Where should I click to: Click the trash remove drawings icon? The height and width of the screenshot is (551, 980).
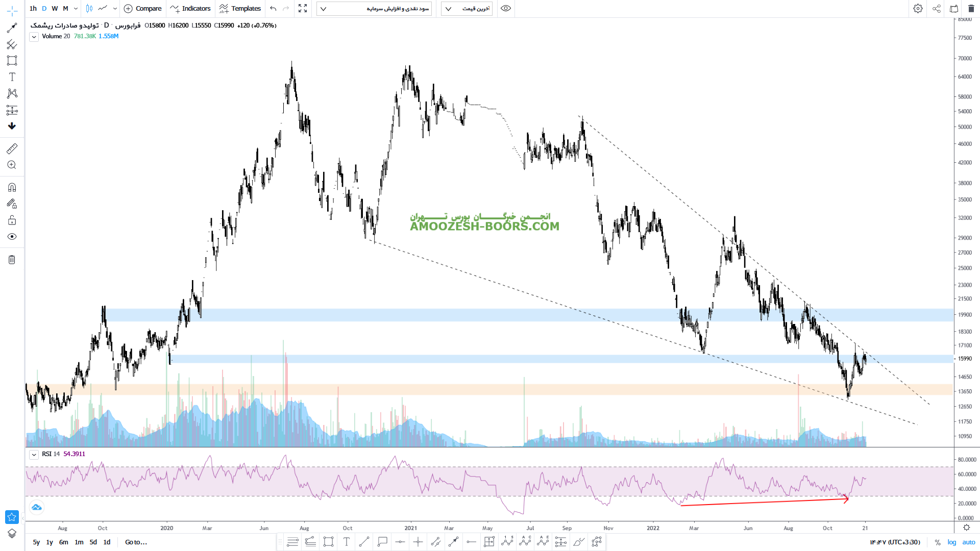[12, 260]
